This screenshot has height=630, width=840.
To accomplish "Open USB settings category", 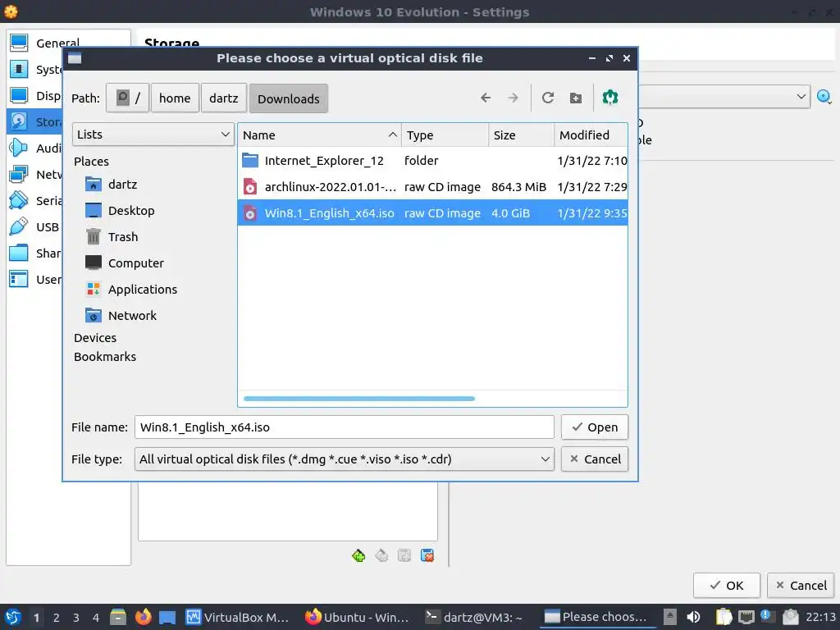I will click(35, 226).
